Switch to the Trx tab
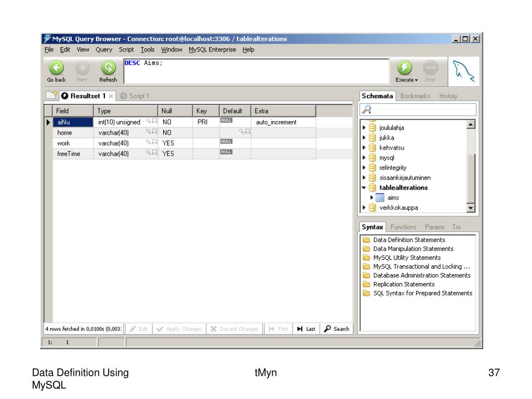This screenshot has width=532, height=399. click(456, 227)
